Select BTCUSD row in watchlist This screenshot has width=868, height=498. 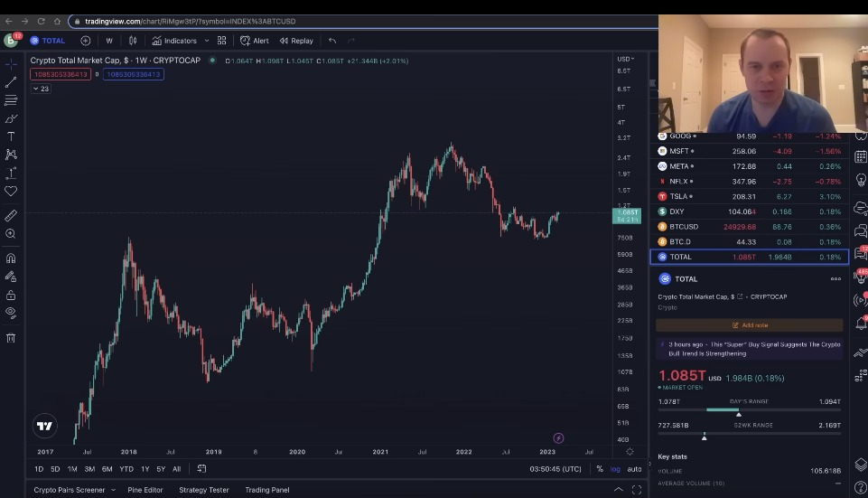(750, 227)
